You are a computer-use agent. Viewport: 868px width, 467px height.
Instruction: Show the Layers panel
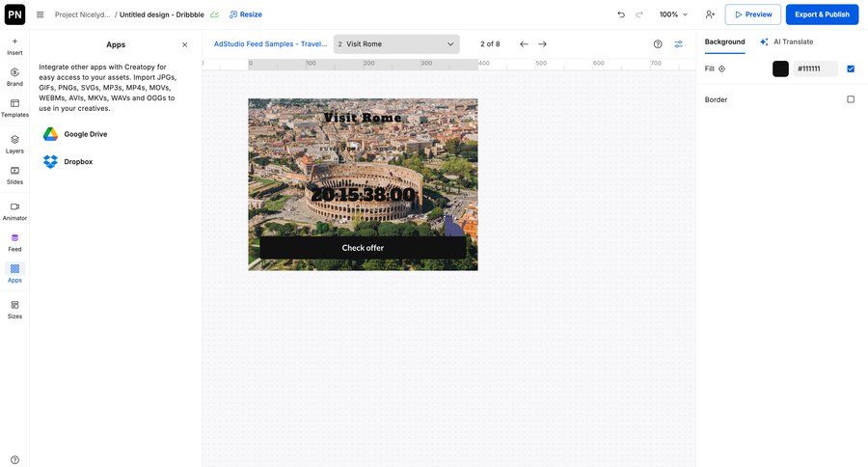click(14, 144)
